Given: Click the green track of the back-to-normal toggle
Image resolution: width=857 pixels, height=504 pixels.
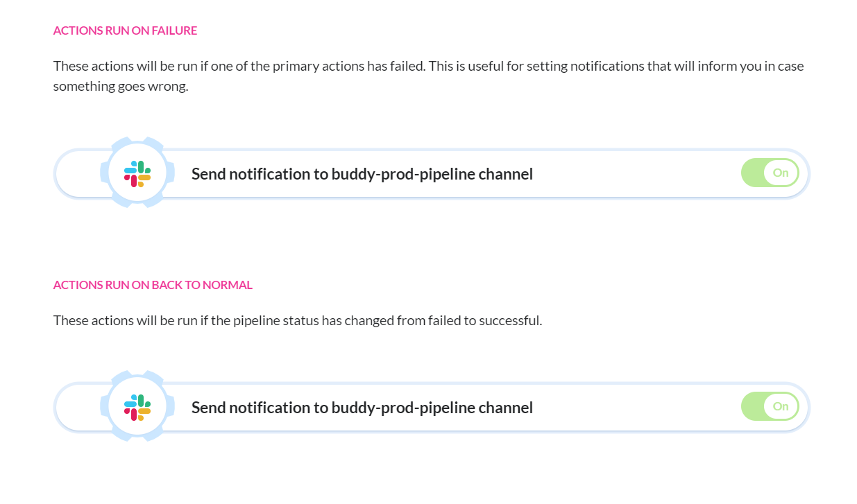Looking at the screenshot, I should (x=752, y=406).
